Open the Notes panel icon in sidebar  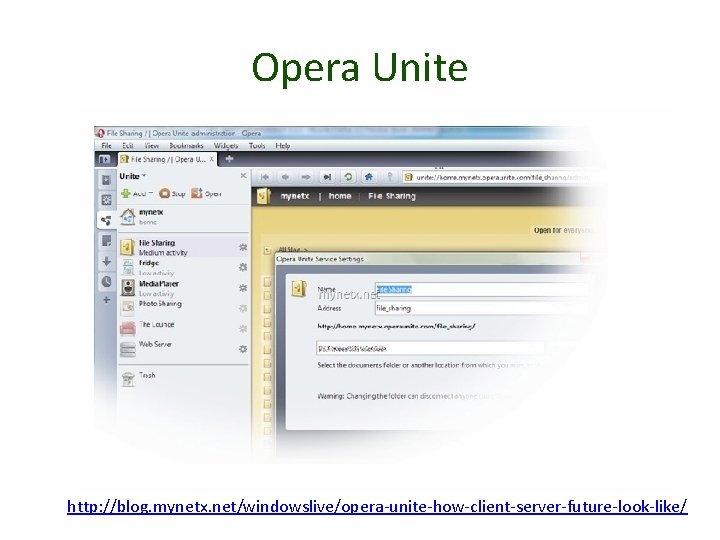pyautogui.click(x=106, y=241)
